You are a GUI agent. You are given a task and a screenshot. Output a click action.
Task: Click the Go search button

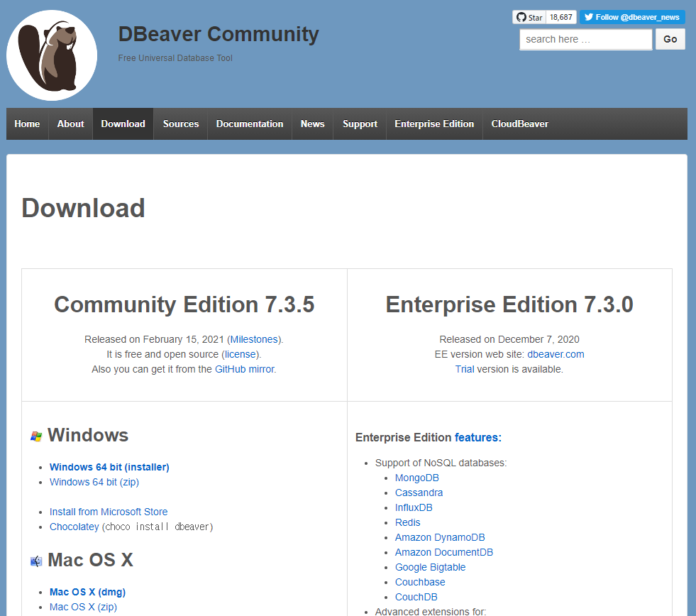[670, 39]
